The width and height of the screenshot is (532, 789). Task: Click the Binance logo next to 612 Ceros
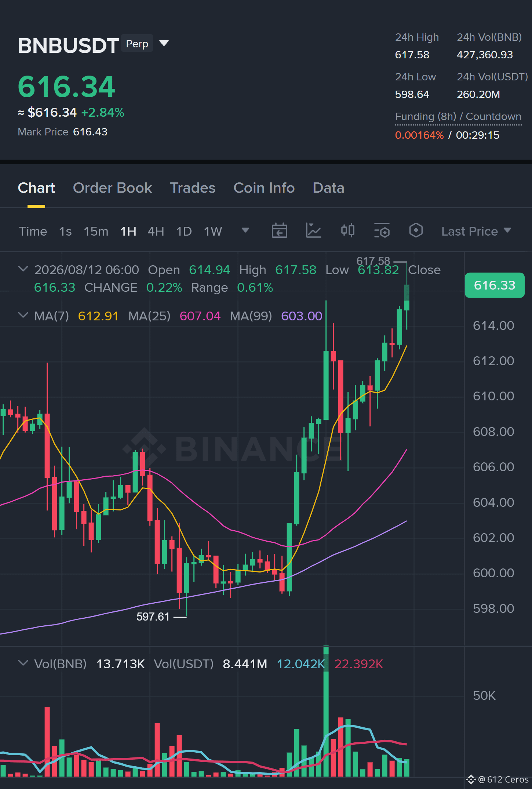[471, 779]
